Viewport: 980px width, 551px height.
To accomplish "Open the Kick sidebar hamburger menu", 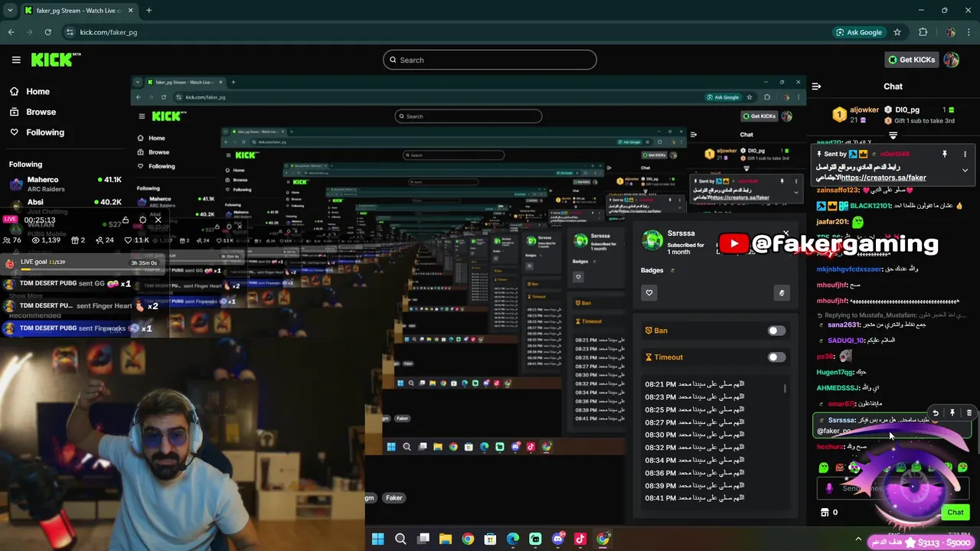I will (x=16, y=60).
